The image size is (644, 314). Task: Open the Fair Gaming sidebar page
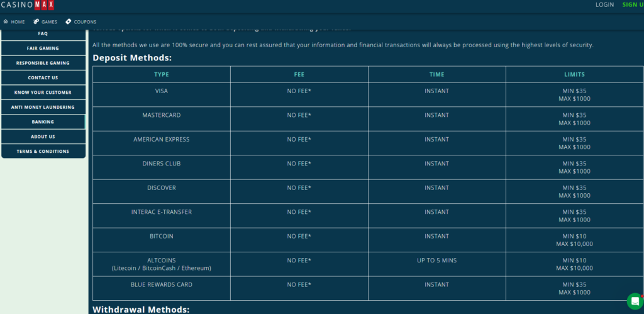tap(43, 48)
